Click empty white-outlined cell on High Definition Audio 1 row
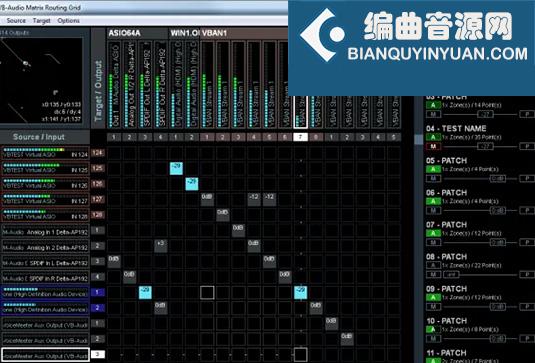The image size is (535, 363). 207,292
